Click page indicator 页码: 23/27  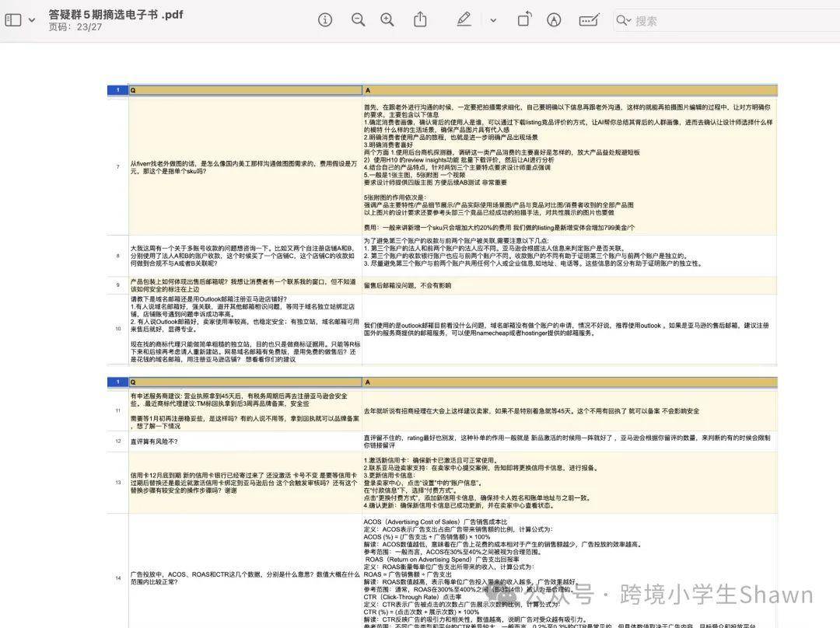[x=75, y=26]
